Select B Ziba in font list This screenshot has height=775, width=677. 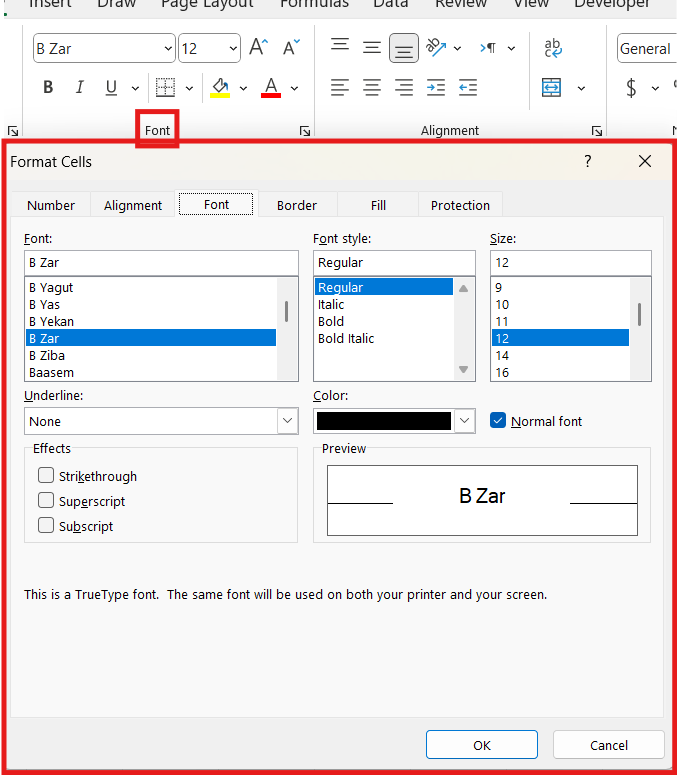pos(151,355)
